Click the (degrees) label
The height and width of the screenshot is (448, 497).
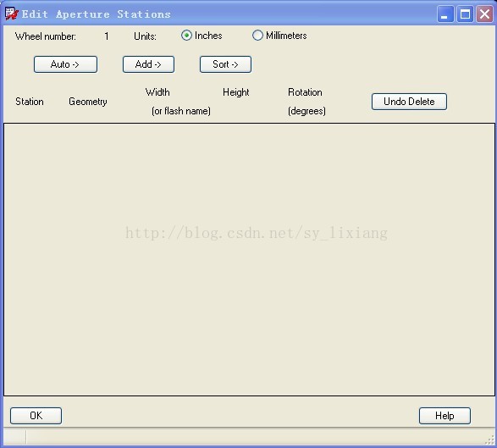tap(306, 111)
